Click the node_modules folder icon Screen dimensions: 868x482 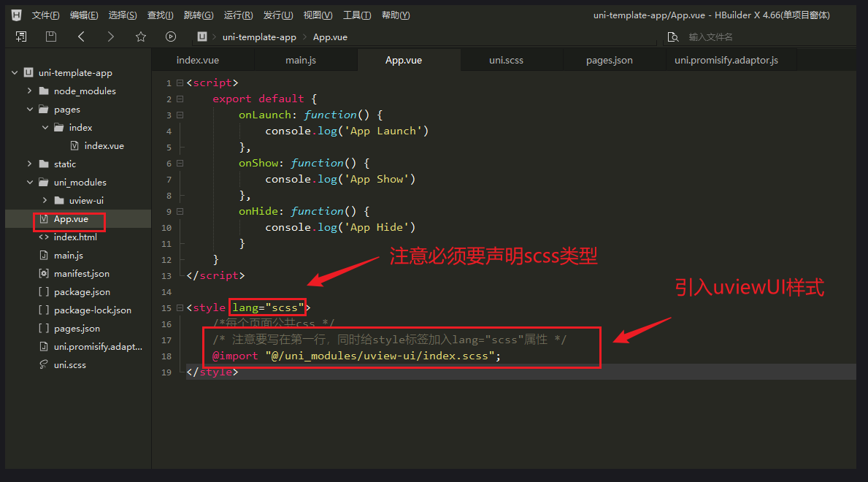click(44, 91)
